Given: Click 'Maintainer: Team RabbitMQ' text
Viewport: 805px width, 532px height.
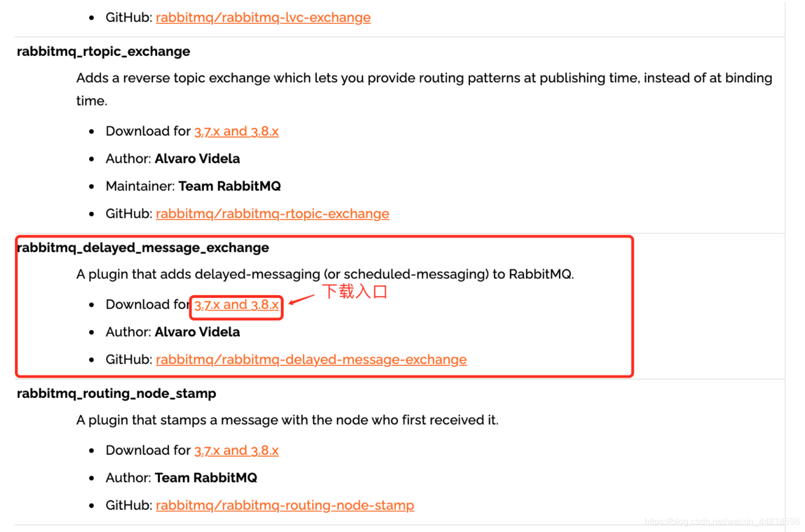Looking at the screenshot, I should (x=193, y=186).
